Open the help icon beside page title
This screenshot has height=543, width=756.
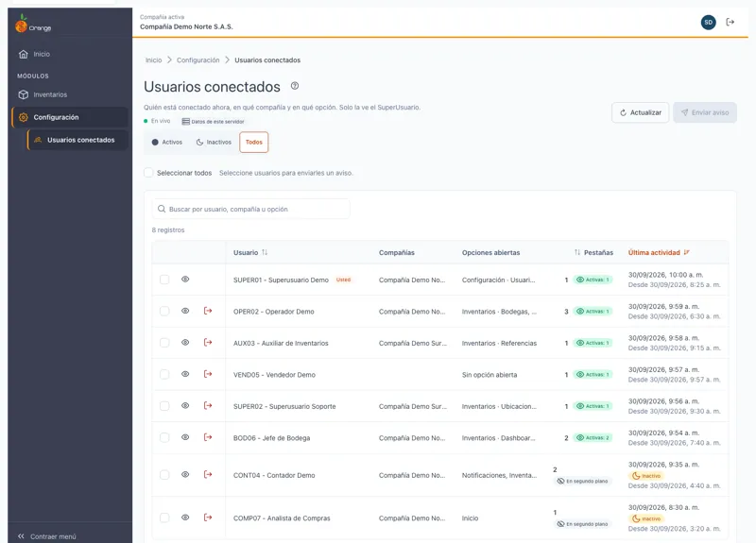(x=295, y=86)
